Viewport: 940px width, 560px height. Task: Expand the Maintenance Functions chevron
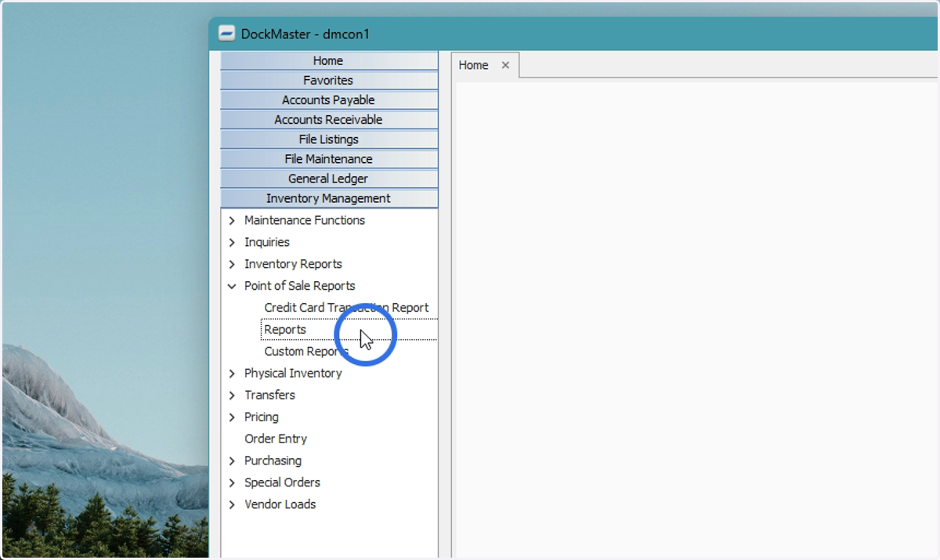[232, 221]
